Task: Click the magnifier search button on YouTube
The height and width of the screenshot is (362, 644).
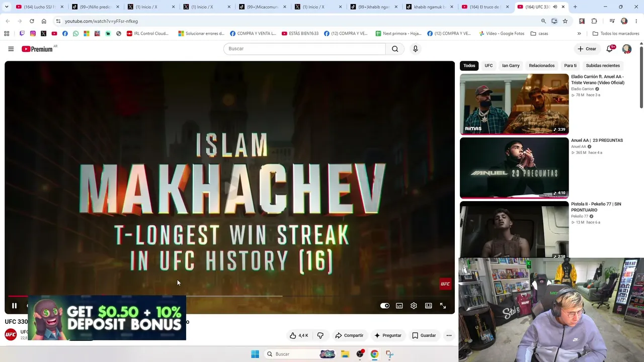Action: point(395,49)
